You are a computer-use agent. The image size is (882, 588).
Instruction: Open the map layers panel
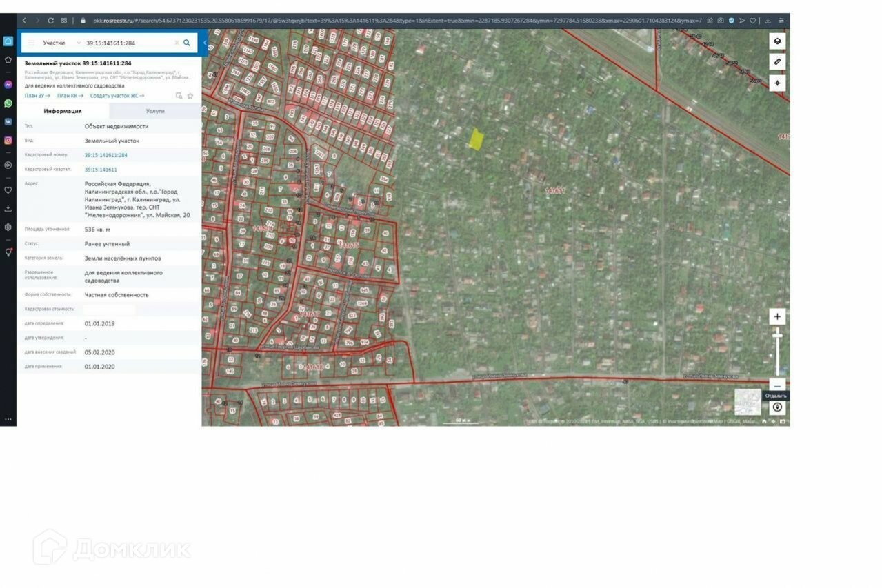777,41
